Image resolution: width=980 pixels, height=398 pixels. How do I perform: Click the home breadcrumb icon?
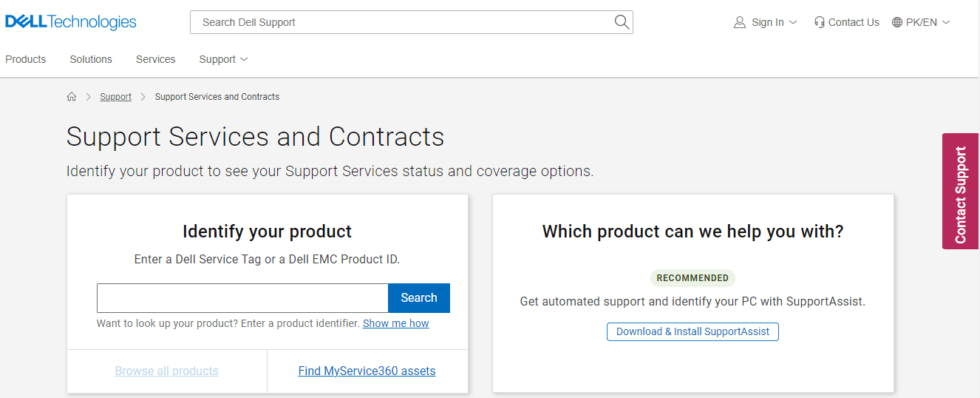click(72, 97)
